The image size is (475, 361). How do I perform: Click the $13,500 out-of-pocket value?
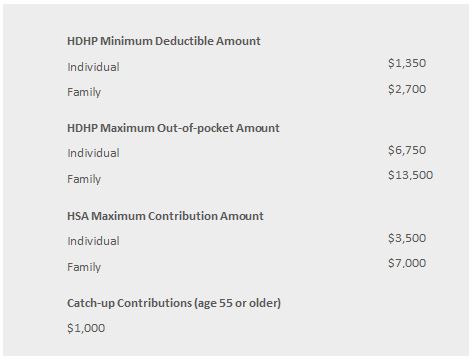coord(410,175)
